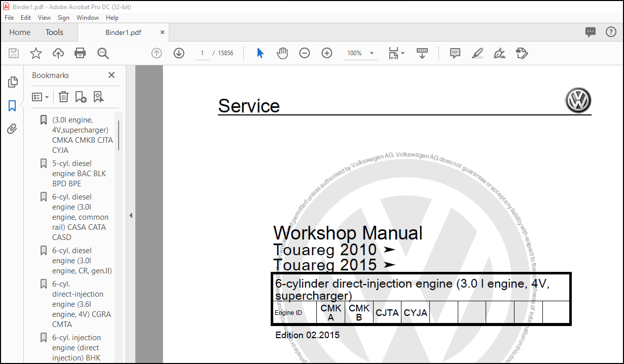Open the File menu

click(x=9, y=18)
